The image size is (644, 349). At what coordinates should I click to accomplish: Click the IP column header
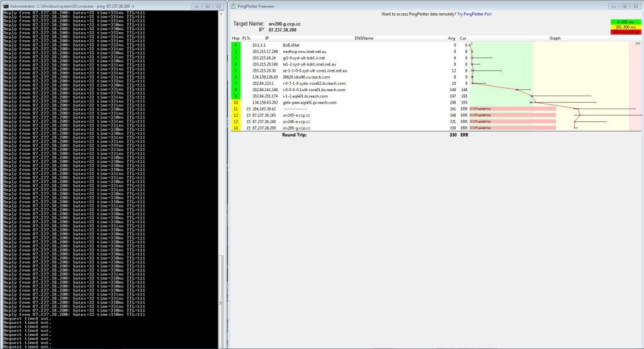pos(267,38)
